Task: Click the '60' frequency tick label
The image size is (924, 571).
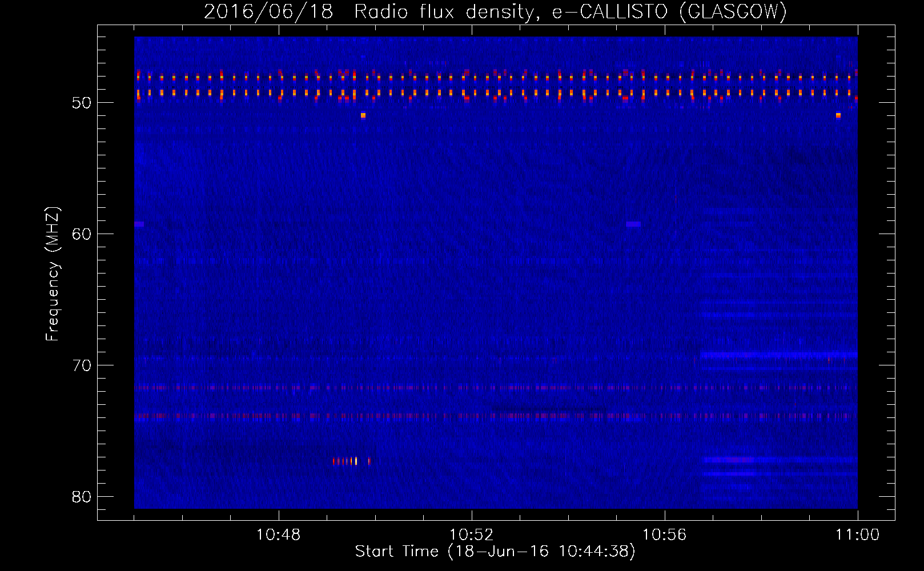Action: pyautogui.click(x=82, y=234)
